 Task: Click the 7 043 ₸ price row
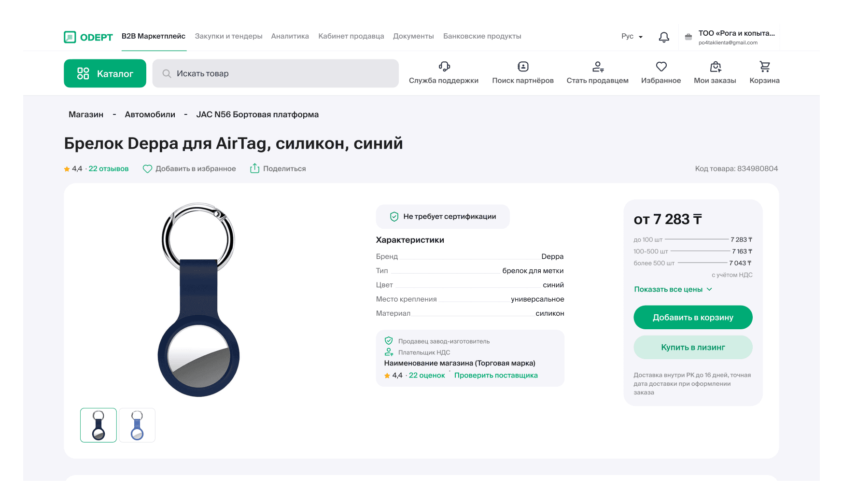[x=693, y=263]
